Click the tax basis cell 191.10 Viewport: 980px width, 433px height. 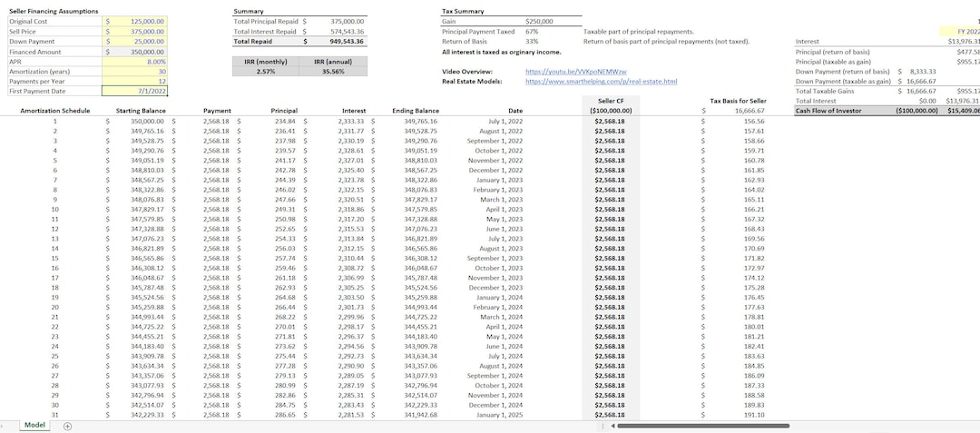[755, 414]
